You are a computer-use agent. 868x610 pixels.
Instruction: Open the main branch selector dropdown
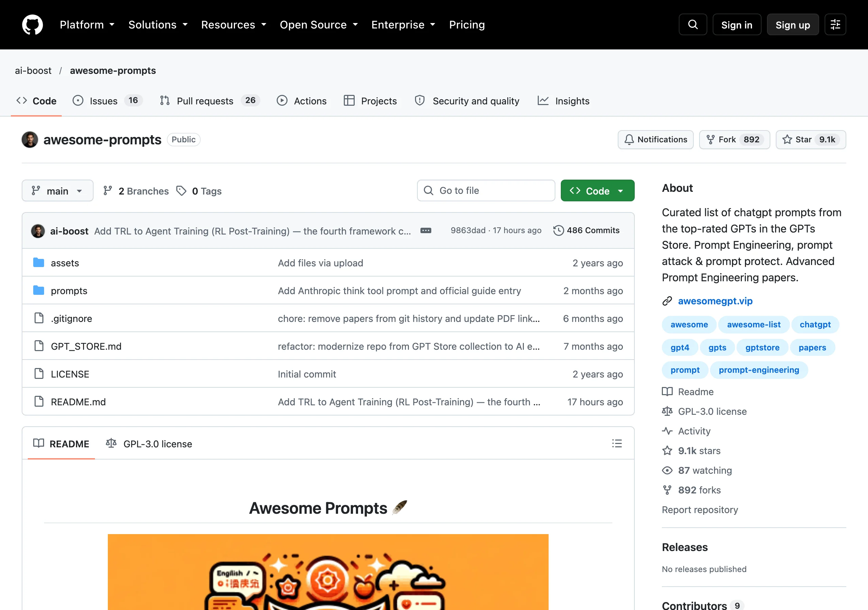point(57,190)
